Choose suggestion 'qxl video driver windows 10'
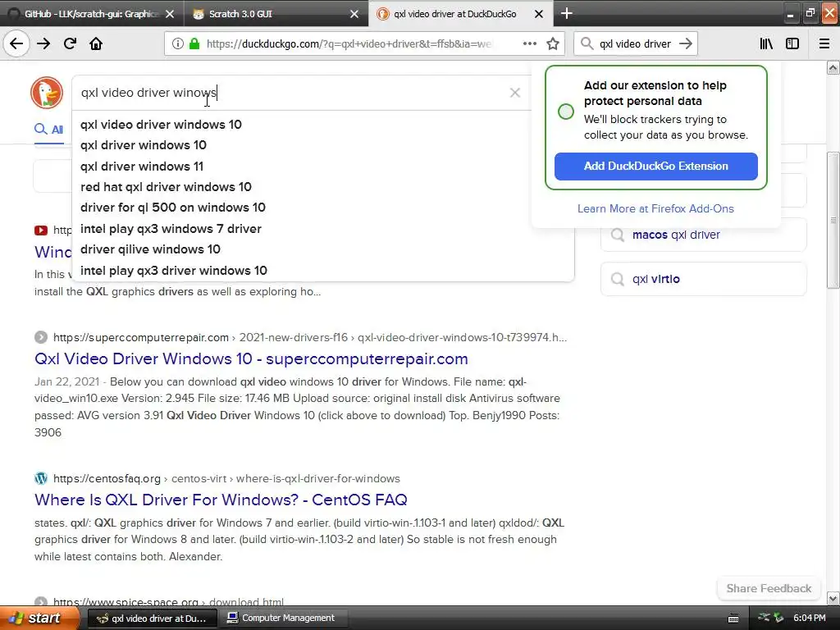840x630 pixels. pos(161,125)
